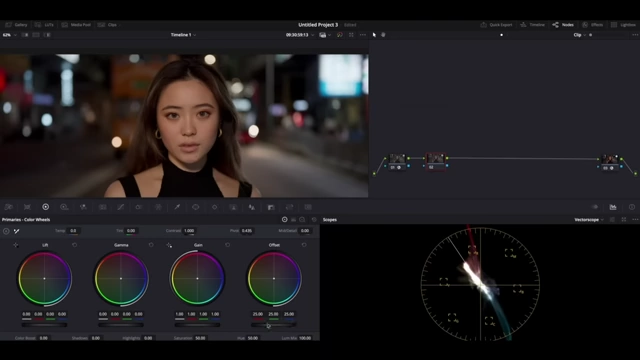This screenshot has width=640, height=360.
Task: Select Lift black point picker
Action: click(16, 245)
